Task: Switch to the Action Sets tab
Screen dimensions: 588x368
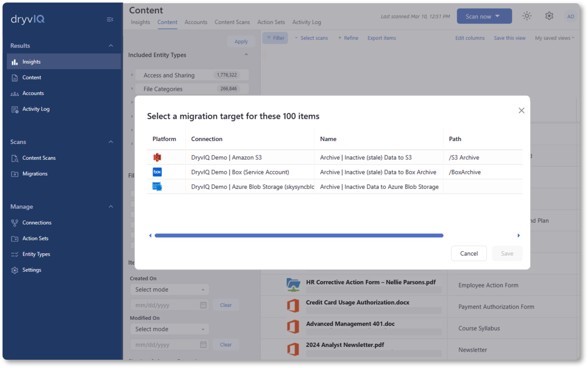Action: pyautogui.click(x=271, y=22)
